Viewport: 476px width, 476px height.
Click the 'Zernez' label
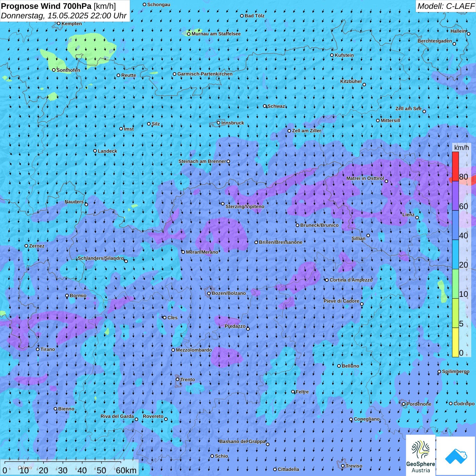[x=37, y=246]
